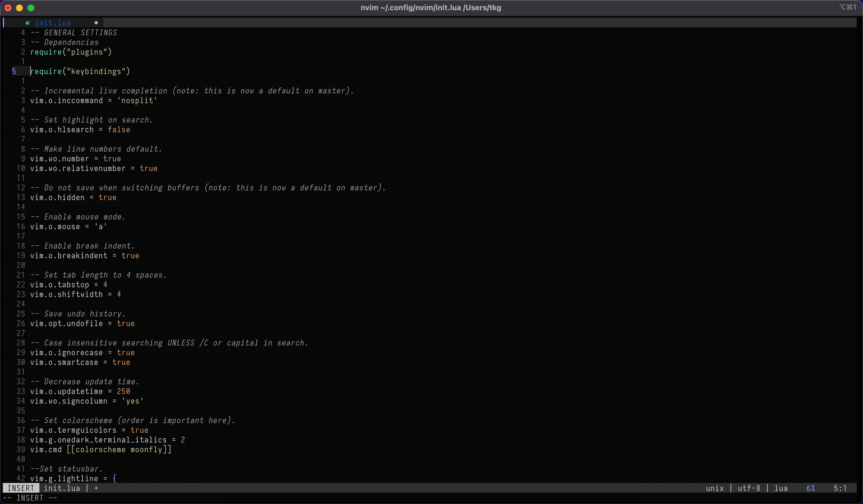Click the utf-8 encoding indicator

(749, 488)
